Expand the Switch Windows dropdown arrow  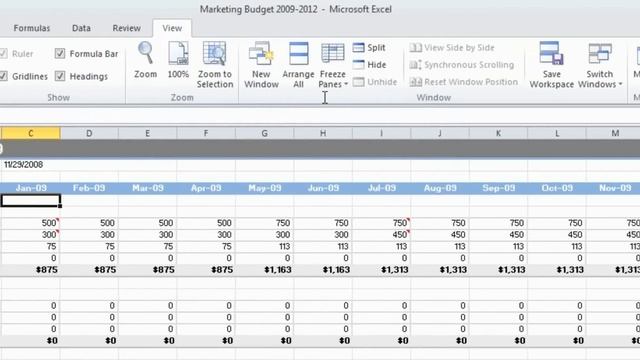pyautogui.click(x=620, y=84)
